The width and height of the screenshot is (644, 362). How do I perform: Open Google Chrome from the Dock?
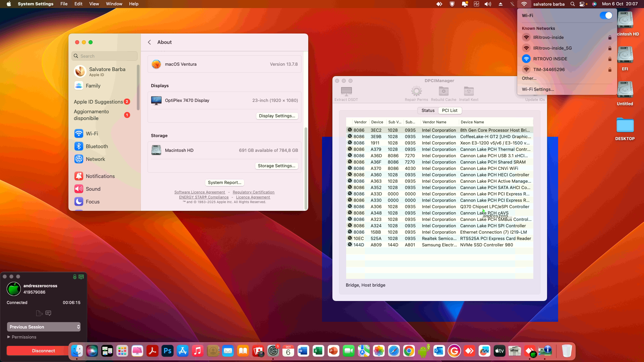409,351
